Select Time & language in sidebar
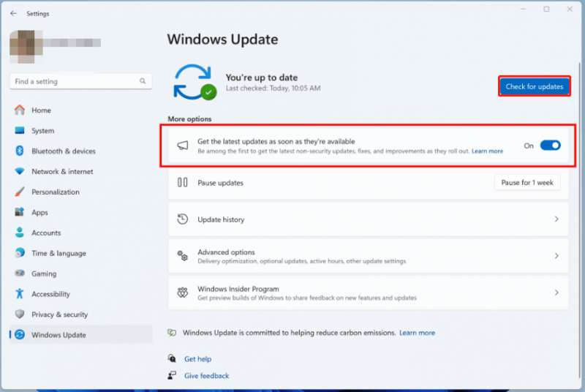Image resolution: width=585 pixels, height=392 pixels. (81, 253)
